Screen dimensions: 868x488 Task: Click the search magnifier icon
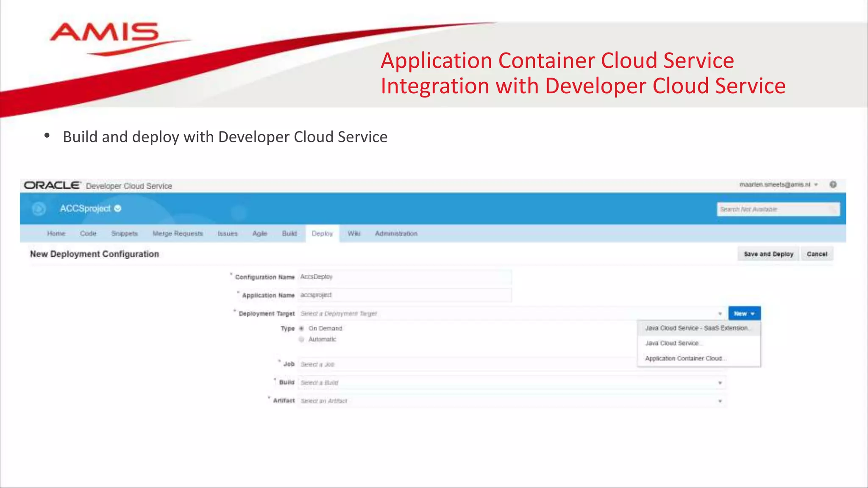[x=833, y=209]
